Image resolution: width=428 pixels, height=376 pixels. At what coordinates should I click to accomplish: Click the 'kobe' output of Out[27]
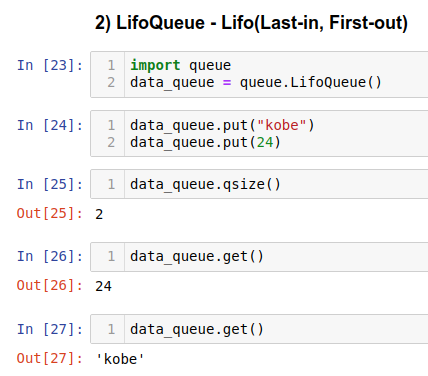120,359
